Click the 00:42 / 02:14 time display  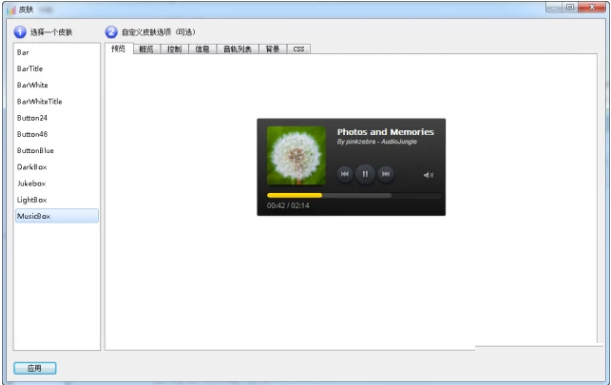(288, 205)
